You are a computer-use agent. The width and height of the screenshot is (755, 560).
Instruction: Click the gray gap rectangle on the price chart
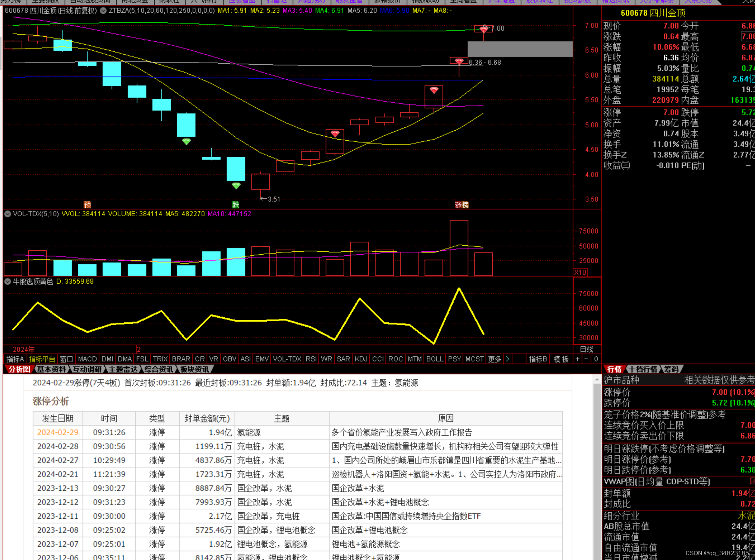click(520, 49)
